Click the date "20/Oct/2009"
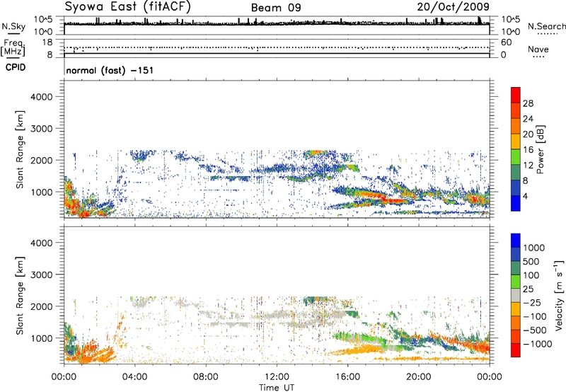 pos(454,7)
